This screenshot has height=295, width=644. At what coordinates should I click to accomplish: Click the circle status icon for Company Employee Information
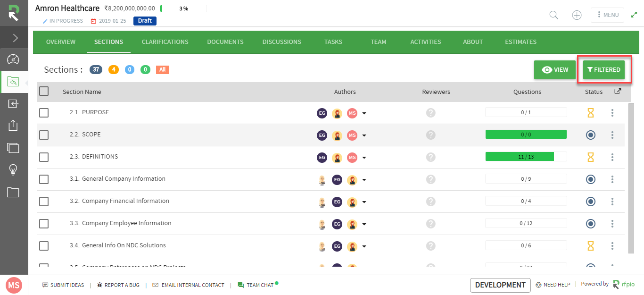pos(590,224)
